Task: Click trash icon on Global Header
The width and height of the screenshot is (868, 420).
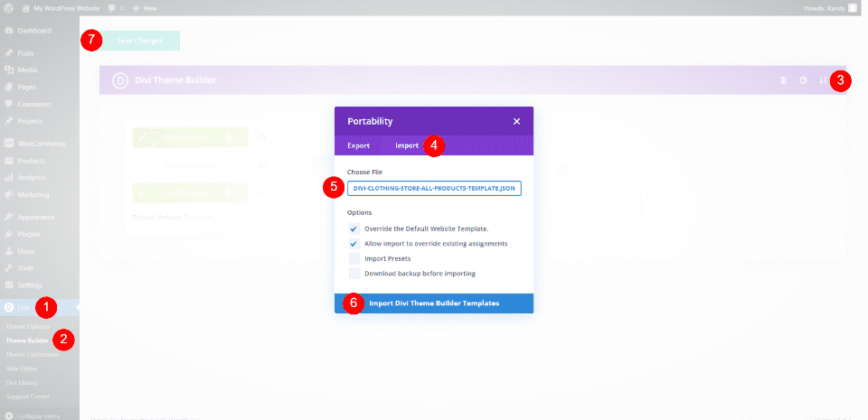Action: click(229, 137)
